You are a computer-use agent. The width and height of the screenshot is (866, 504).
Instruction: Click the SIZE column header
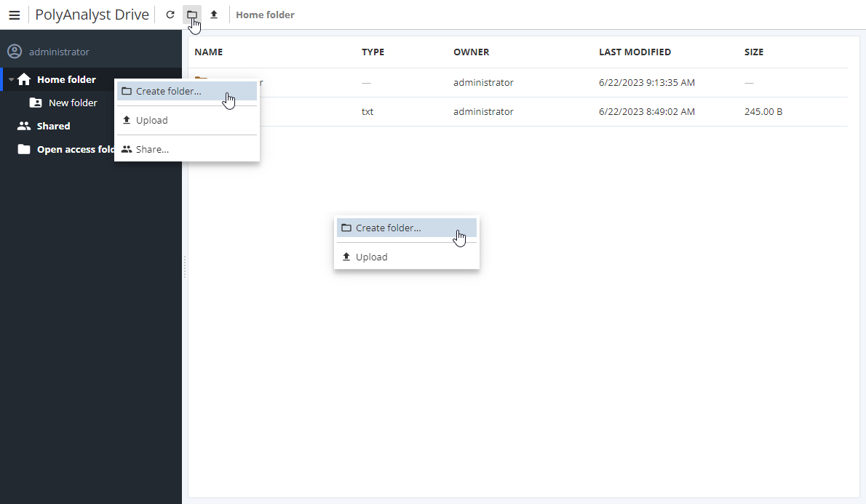pos(754,52)
